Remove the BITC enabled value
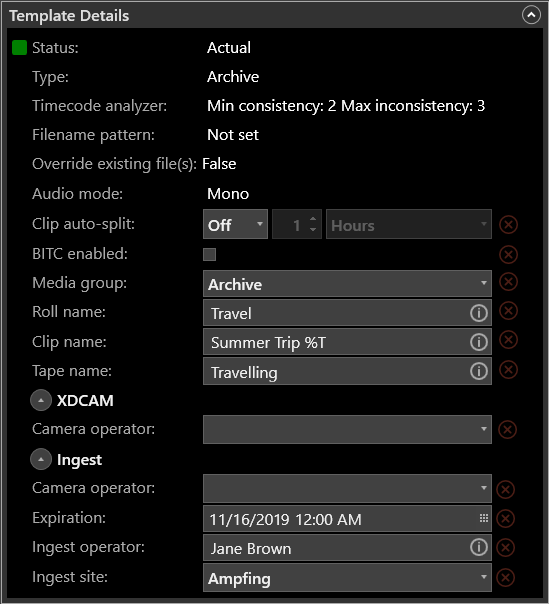This screenshot has height=604, width=549. (508, 254)
